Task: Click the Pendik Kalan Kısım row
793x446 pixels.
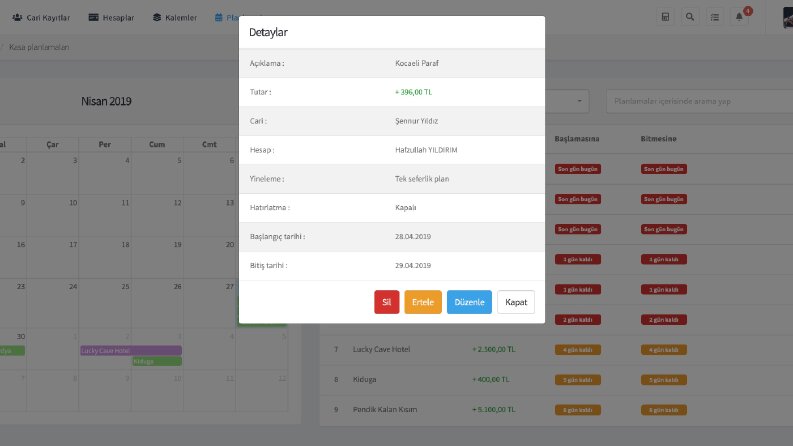Action: 556,409
